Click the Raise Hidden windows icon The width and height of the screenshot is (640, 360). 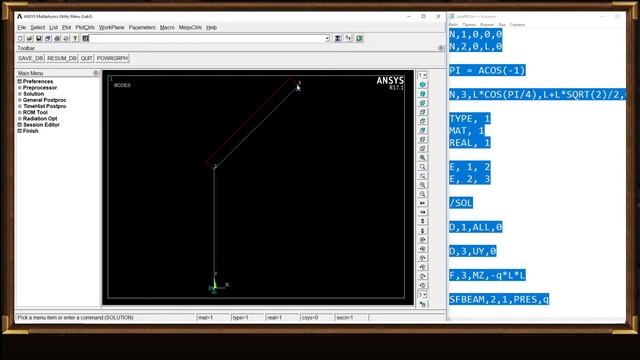(338, 38)
